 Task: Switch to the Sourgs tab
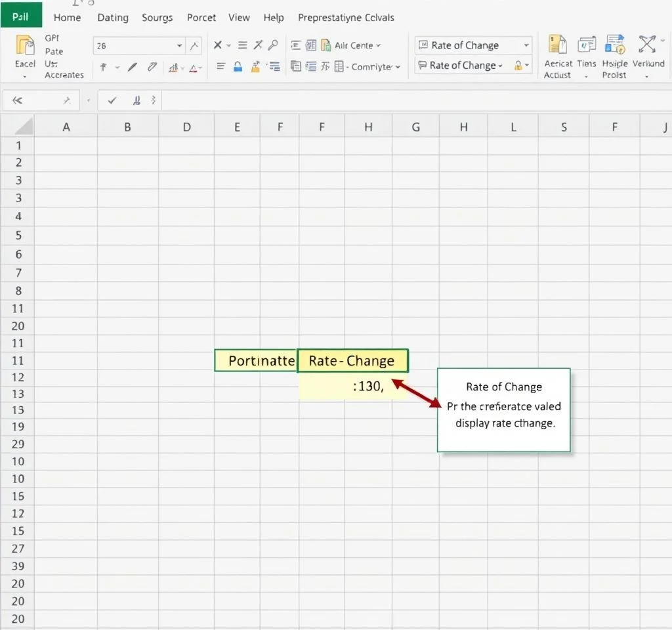click(157, 18)
